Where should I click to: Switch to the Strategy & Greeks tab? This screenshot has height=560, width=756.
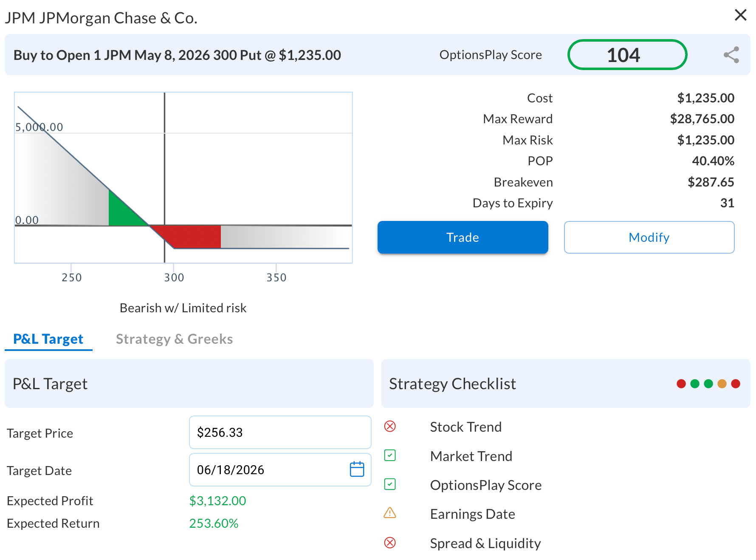coord(174,339)
